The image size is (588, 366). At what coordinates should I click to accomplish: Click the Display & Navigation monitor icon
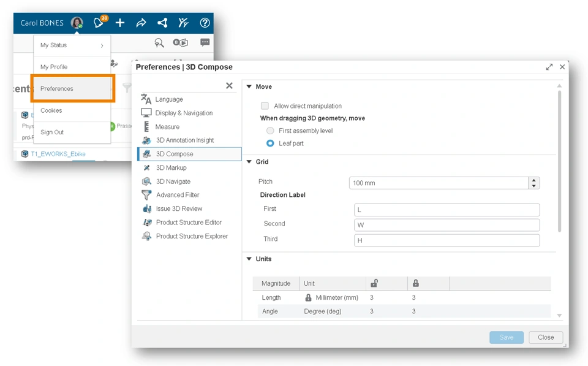click(146, 113)
